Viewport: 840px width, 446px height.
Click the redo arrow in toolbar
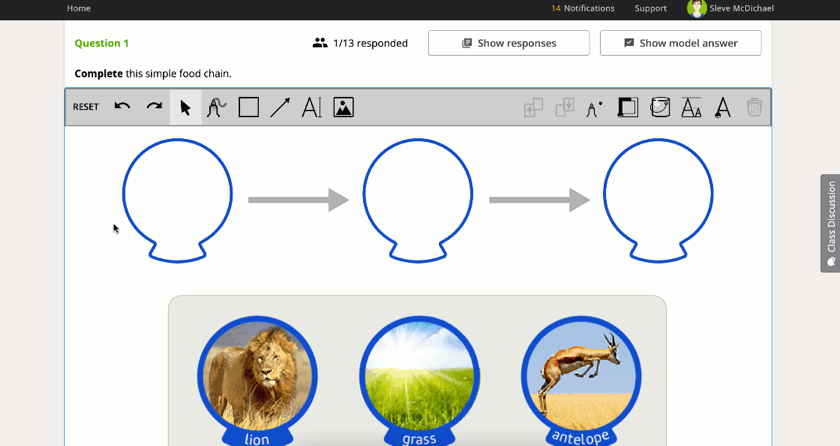[x=154, y=107]
